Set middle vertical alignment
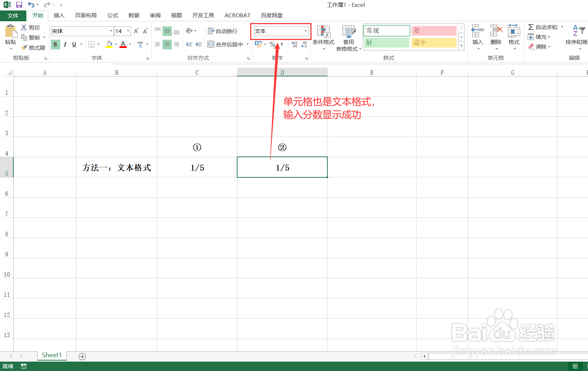This screenshot has height=371, width=588. pyautogui.click(x=167, y=31)
